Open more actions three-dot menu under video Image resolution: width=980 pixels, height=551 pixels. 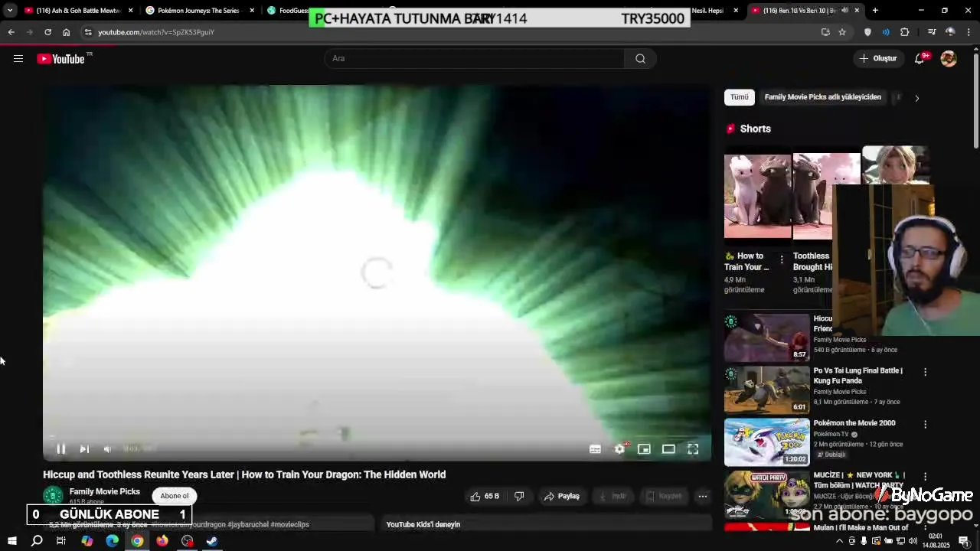(x=702, y=496)
